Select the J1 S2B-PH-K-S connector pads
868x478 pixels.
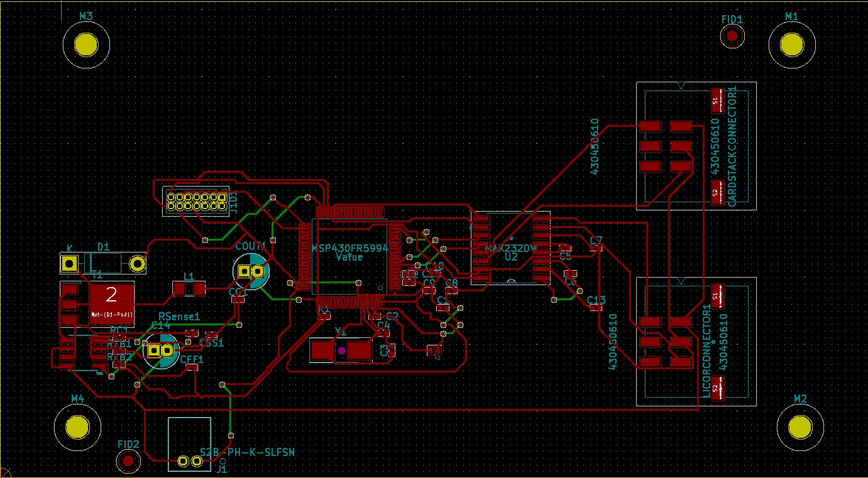(190, 462)
